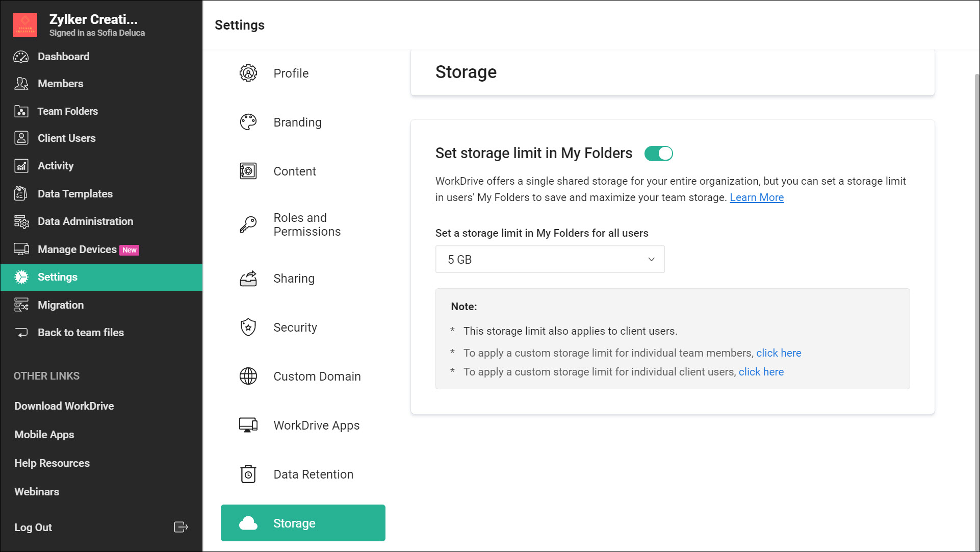The image size is (980, 552).
Task: Open the storage limit dropdown showing 5 GB
Action: click(x=550, y=259)
